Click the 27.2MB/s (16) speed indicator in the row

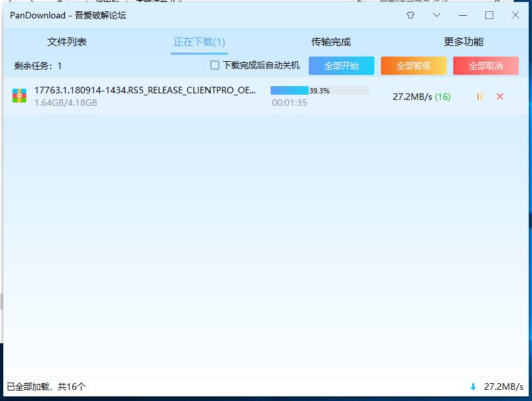click(421, 97)
